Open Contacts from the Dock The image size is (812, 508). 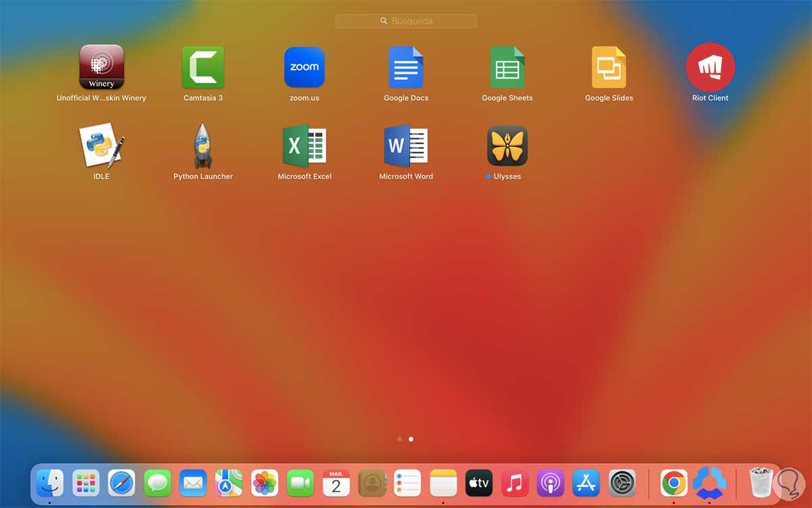click(x=372, y=483)
